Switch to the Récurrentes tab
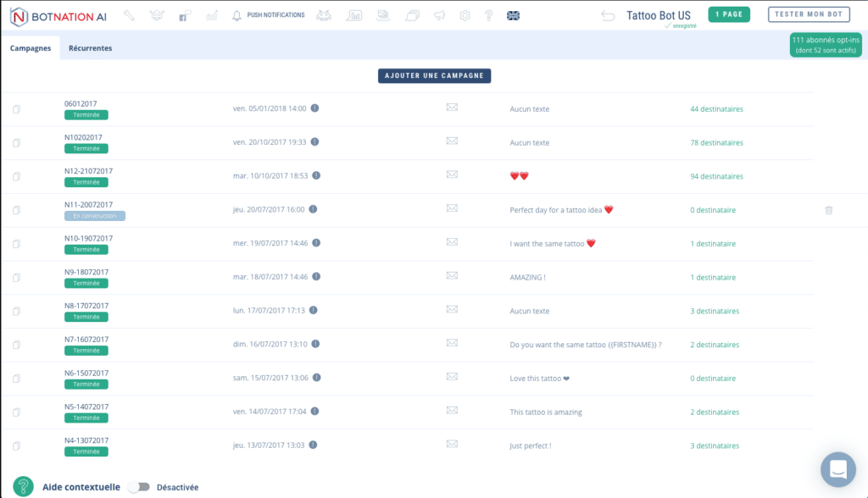Screen dimensions: 868x498 pyautogui.click(x=90, y=48)
